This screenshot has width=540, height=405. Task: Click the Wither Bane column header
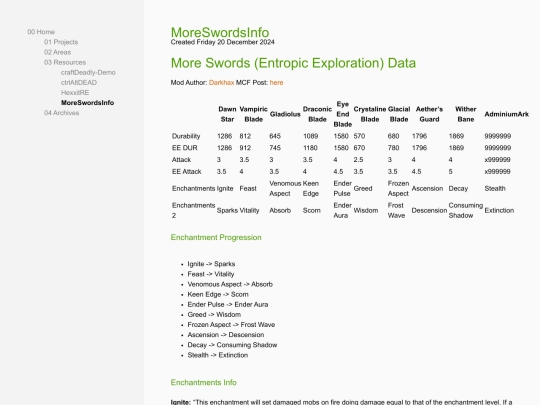point(466,114)
